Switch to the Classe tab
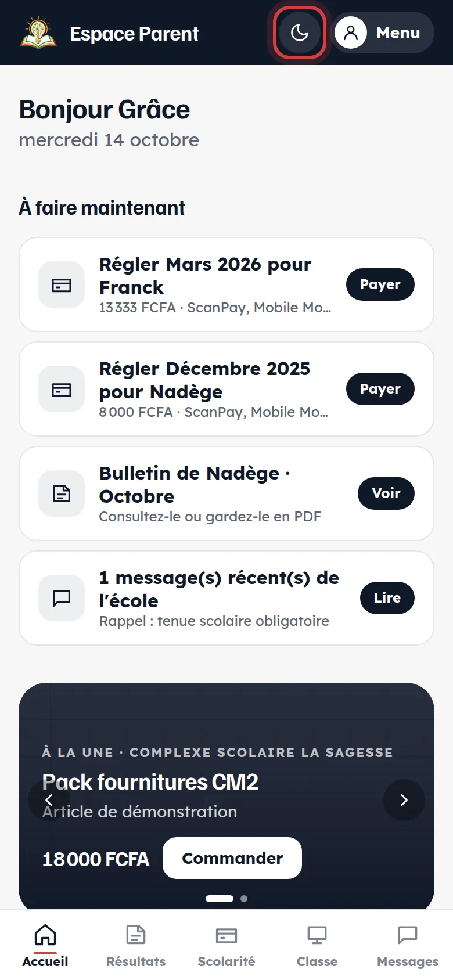The width and height of the screenshot is (453, 980). (x=317, y=945)
